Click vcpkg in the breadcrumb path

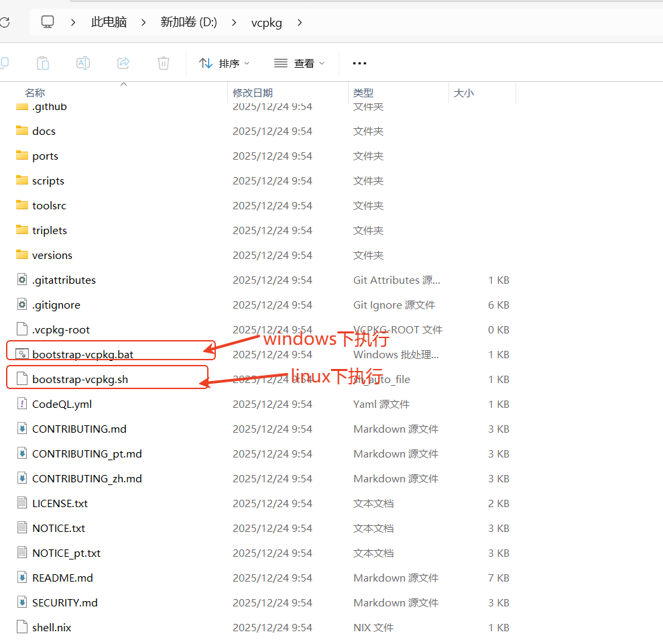[x=266, y=22]
